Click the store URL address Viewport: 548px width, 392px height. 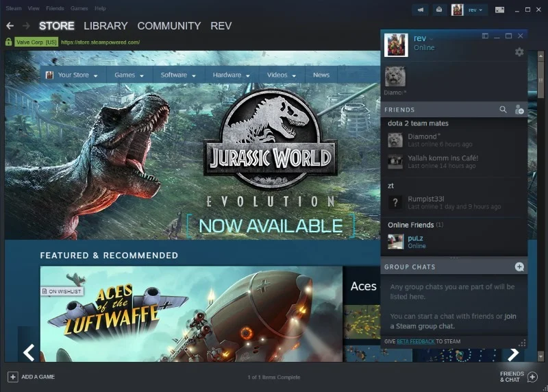click(x=100, y=42)
